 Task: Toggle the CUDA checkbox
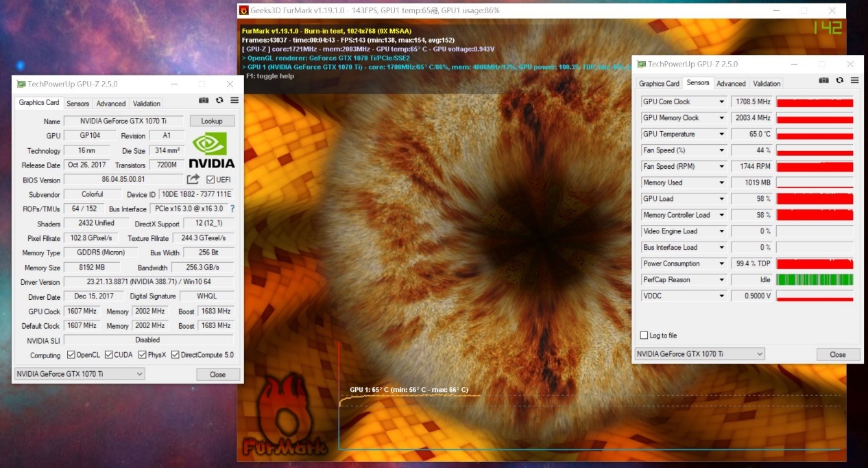pyautogui.click(x=108, y=355)
